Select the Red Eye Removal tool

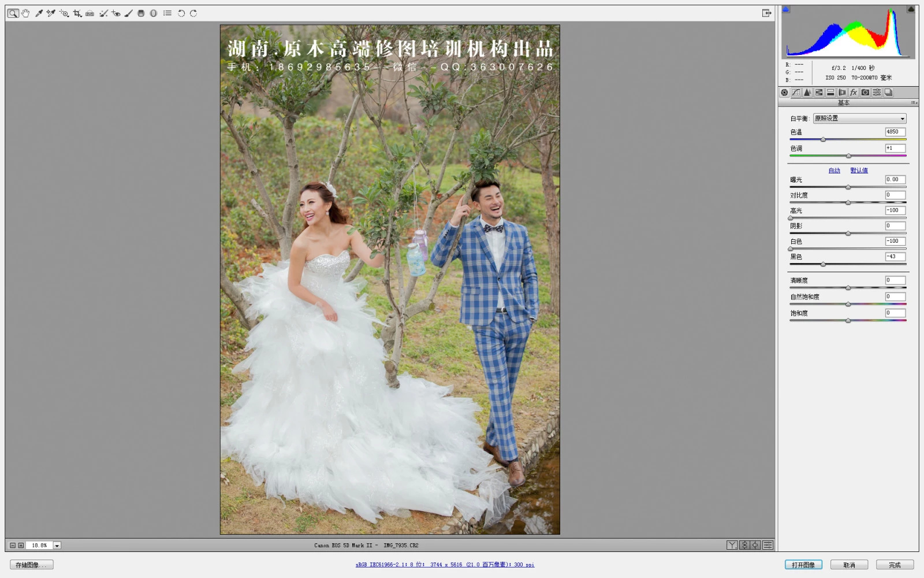coord(116,13)
